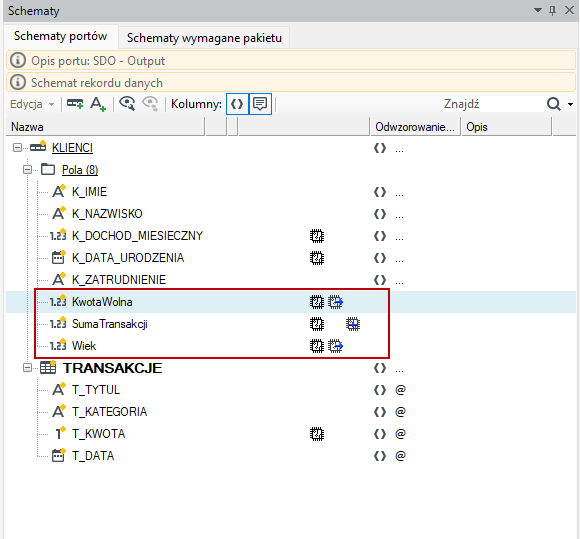Click the computed output icon in KwotaWolna row
Image resolution: width=580 pixels, height=539 pixels.
click(x=335, y=302)
